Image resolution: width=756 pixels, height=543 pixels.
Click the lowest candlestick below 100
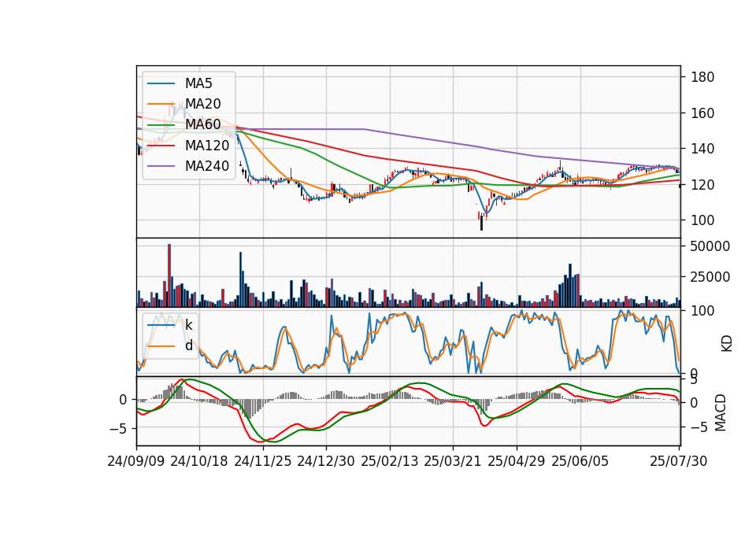(x=481, y=222)
